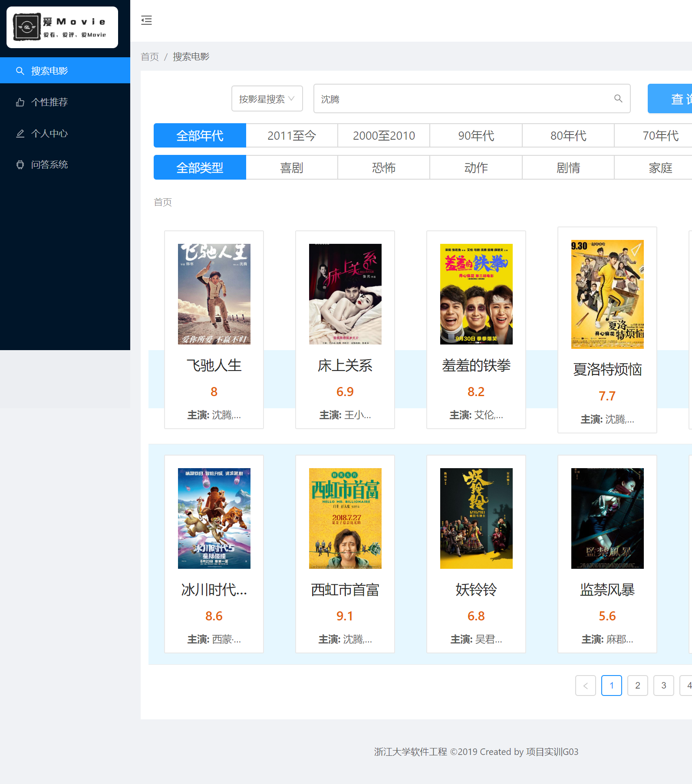Select the 动作 genre filter
The image size is (692, 784).
(x=476, y=167)
